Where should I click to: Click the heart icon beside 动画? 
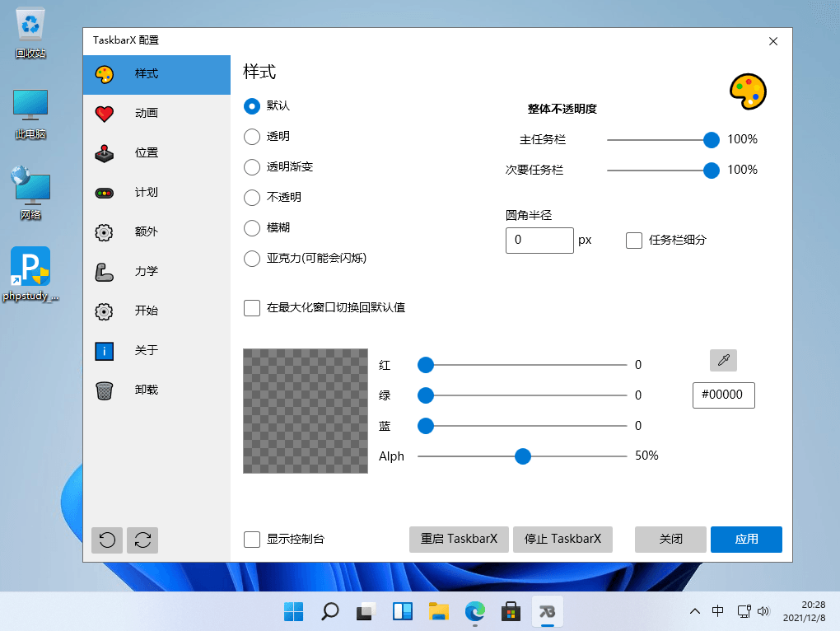tap(104, 114)
